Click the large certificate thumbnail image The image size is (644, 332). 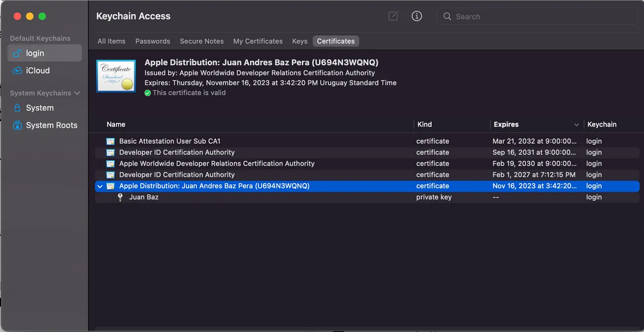pos(116,76)
